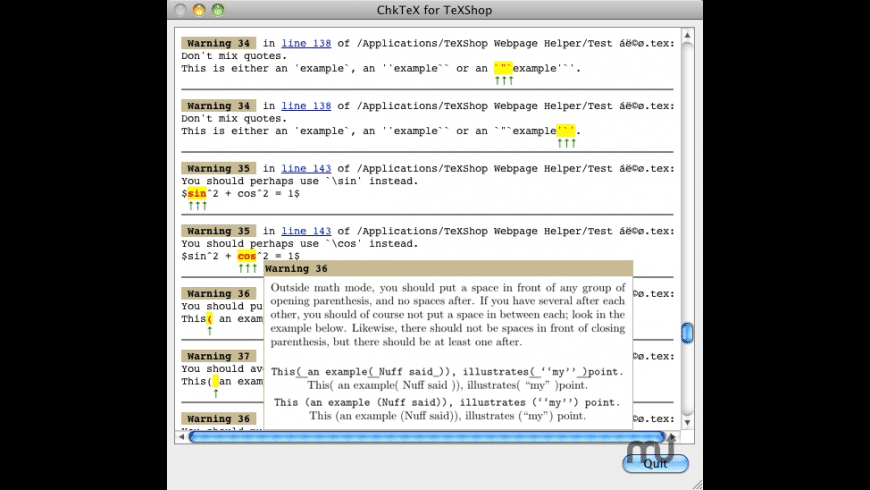Screen dimensions: 870x490
Task: Click the down arrow of the vertical scrollbar
Action: pos(687,423)
